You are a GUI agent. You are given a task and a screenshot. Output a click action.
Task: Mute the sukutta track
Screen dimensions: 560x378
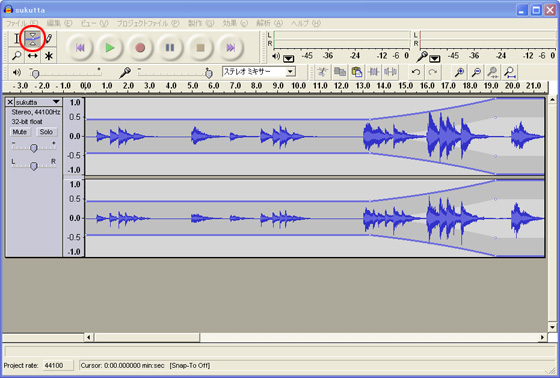point(20,132)
